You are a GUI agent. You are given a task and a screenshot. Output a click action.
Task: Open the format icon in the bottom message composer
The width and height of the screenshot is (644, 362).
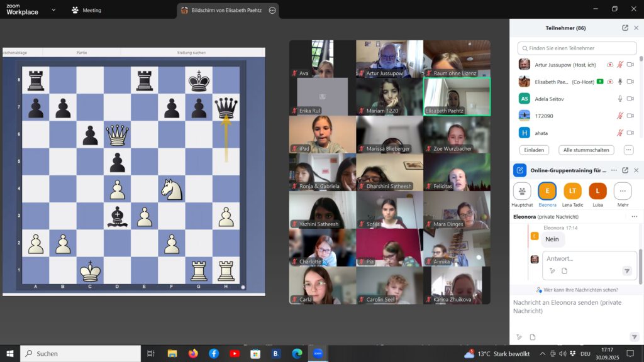click(519, 337)
